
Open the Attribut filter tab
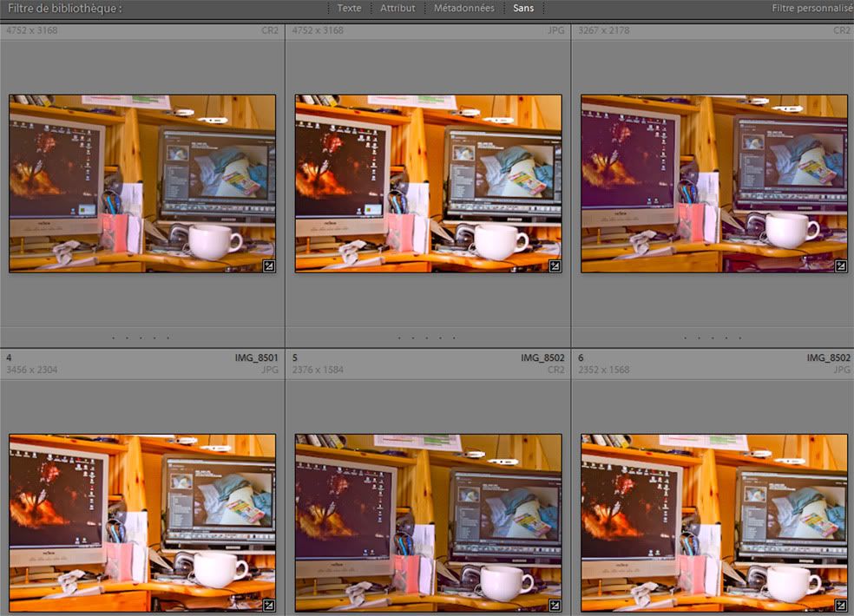397,8
